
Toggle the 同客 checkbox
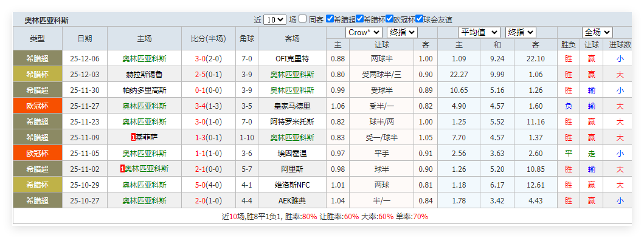tap(303, 19)
